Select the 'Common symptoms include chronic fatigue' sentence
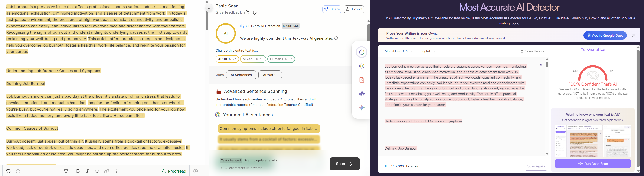This screenshot has width=644, height=176. (x=269, y=129)
